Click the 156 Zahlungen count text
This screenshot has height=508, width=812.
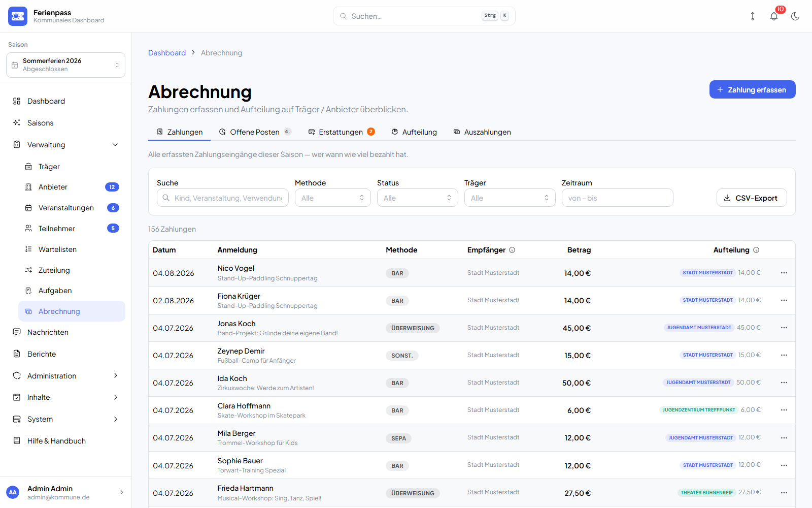click(172, 229)
